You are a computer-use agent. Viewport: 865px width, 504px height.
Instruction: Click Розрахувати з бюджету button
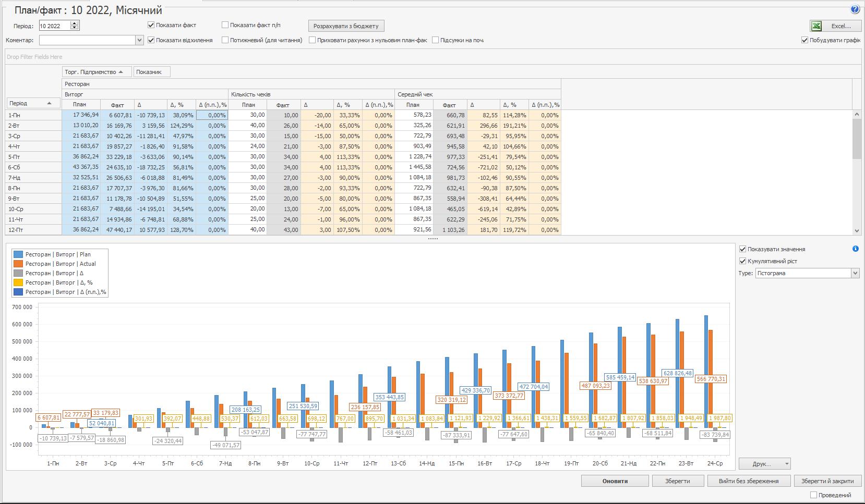click(x=346, y=26)
